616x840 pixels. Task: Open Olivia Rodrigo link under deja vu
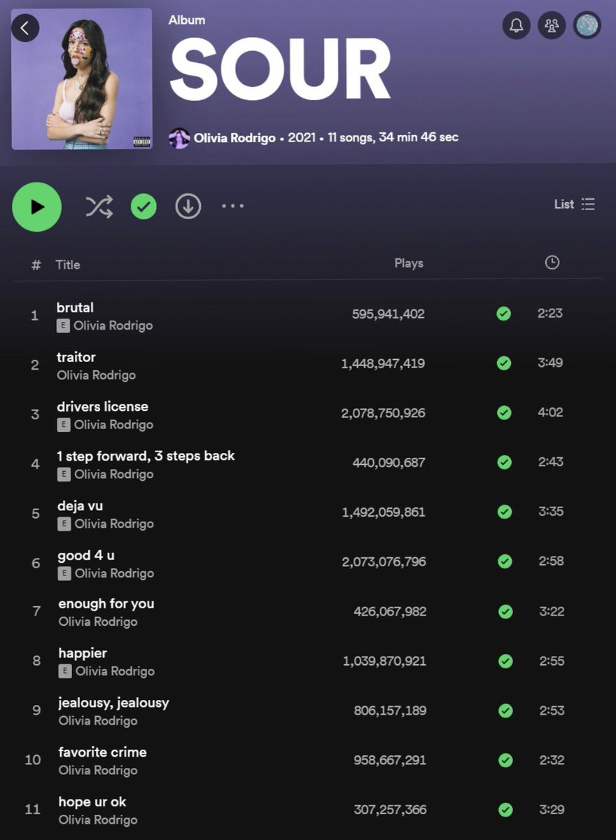coord(114,524)
